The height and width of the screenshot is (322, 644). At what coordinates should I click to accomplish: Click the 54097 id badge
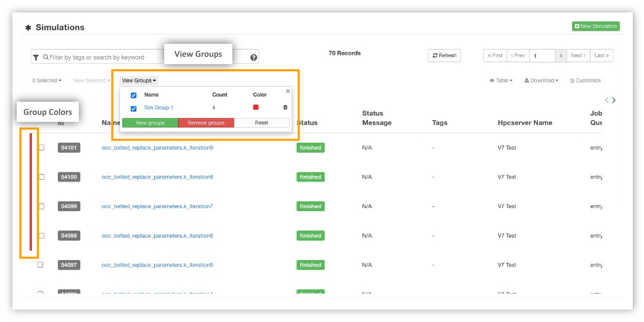coord(69,265)
